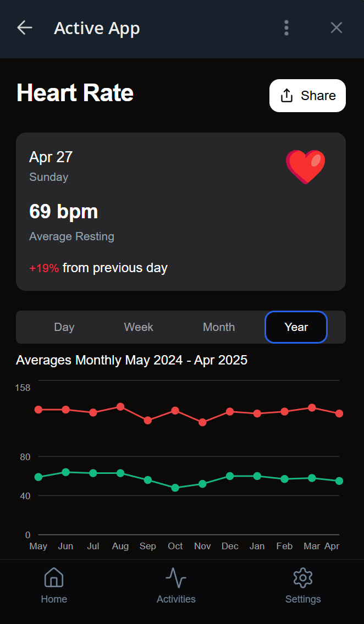
Task: Open the Active App title menu
Action: [x=97, y=27]
